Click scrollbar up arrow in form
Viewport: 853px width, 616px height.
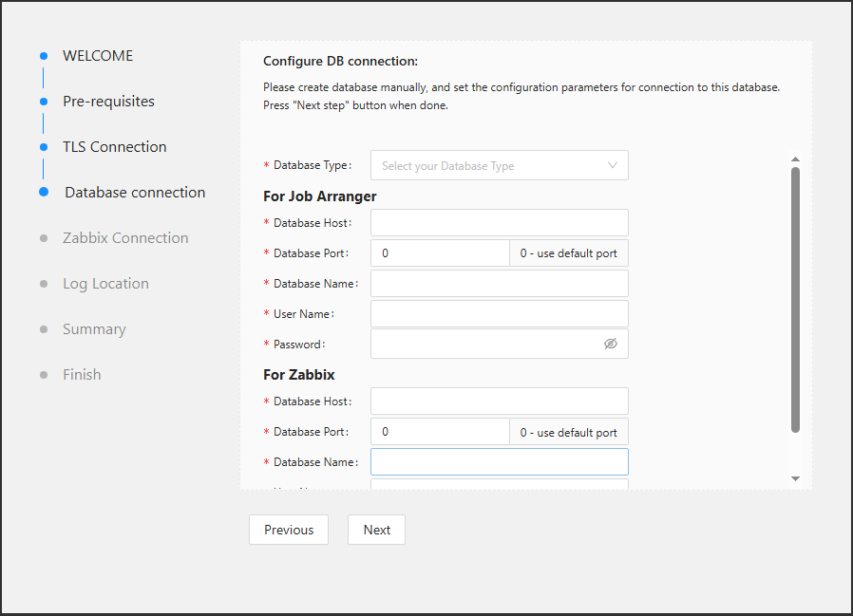(795, 159)
